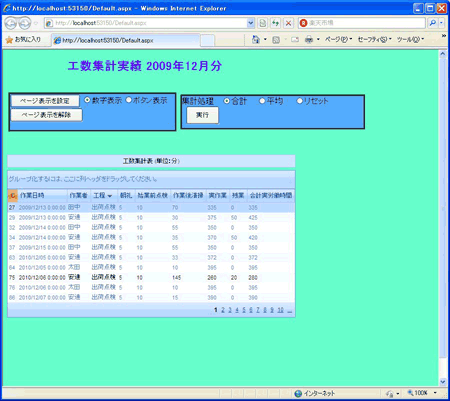Click the group-by drag area hint text

(x=83, y=179)
